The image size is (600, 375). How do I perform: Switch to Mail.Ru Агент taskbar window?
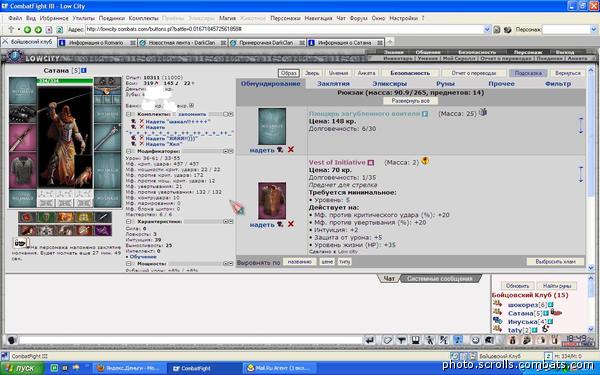click(x=281, y=368)
